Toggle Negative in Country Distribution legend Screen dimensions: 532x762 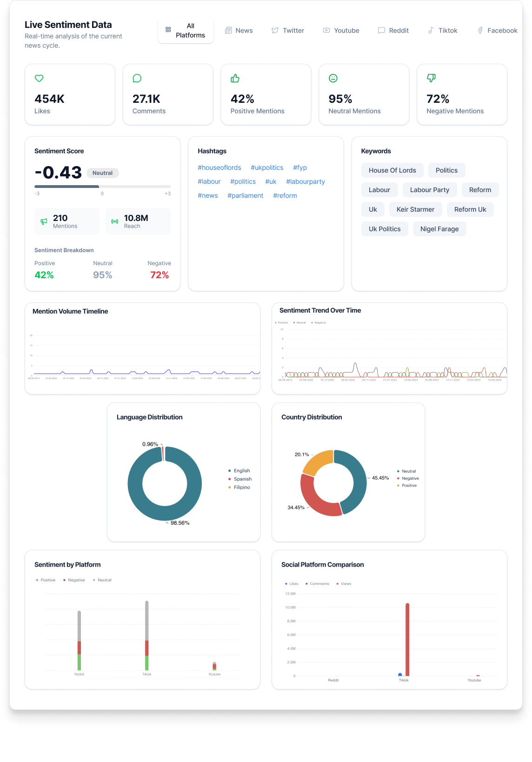coord(410,478)
